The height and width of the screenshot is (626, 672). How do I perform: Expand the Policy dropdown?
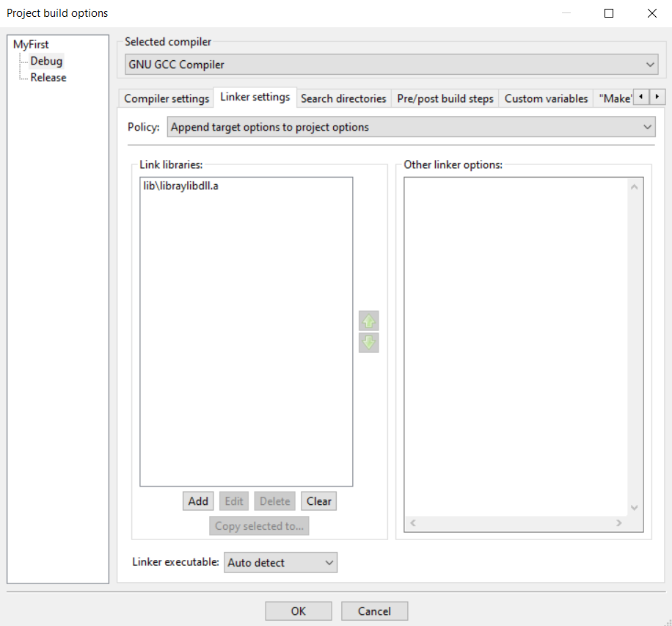pos(410,127)
